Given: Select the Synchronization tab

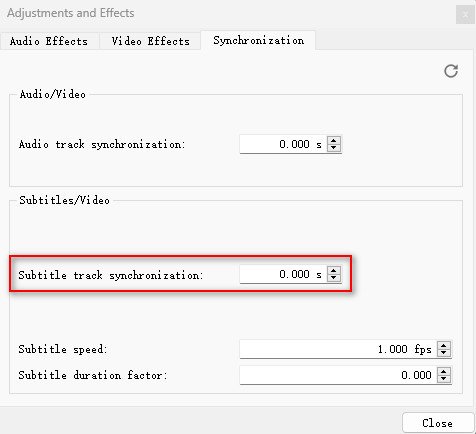Looking at the screenshot, I should point(258,40).
